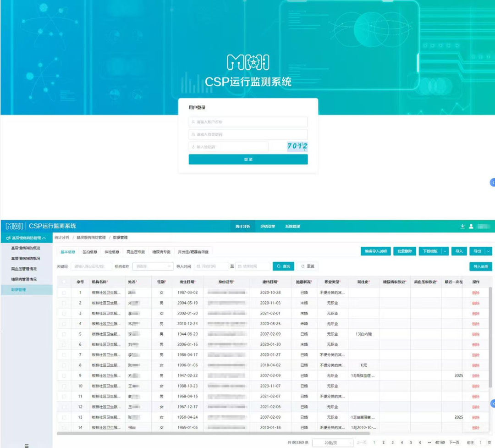Screen dimensions: 495x448
Task: Click the 重置 reset button with refresh icon
Action: [308, 266]
